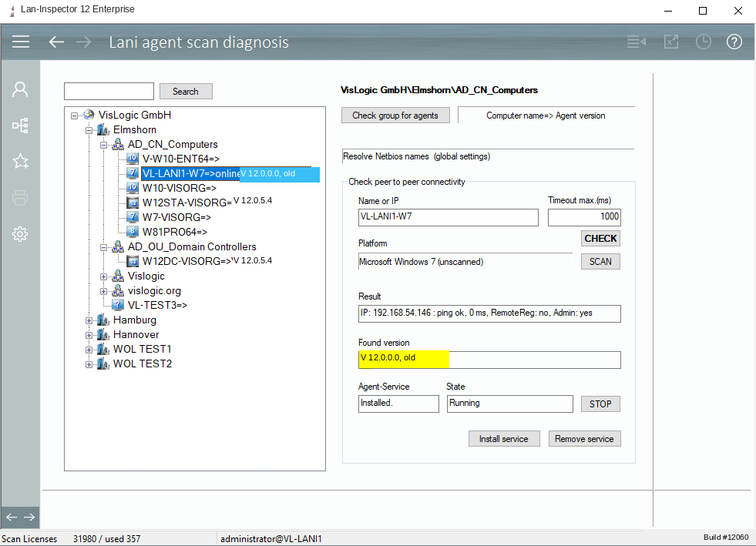756x546 pixels.
Task: Click the server icon of W12STA-VISORG
Action: (x=133, y=203)
